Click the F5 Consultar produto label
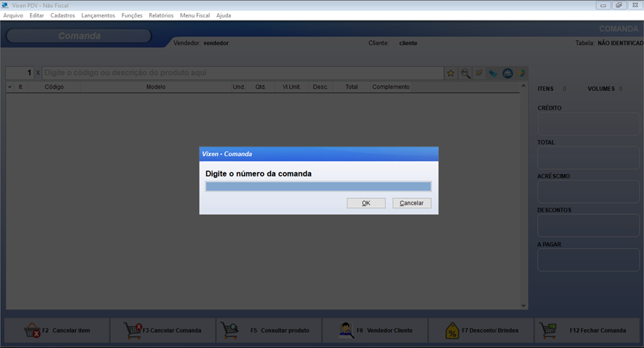 point(280,331)
